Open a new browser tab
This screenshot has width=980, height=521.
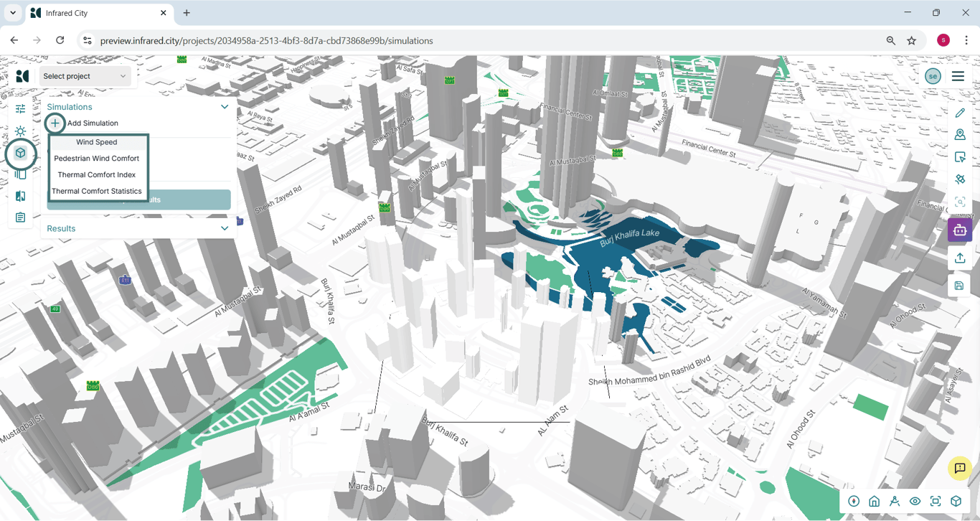pos(187,13)
